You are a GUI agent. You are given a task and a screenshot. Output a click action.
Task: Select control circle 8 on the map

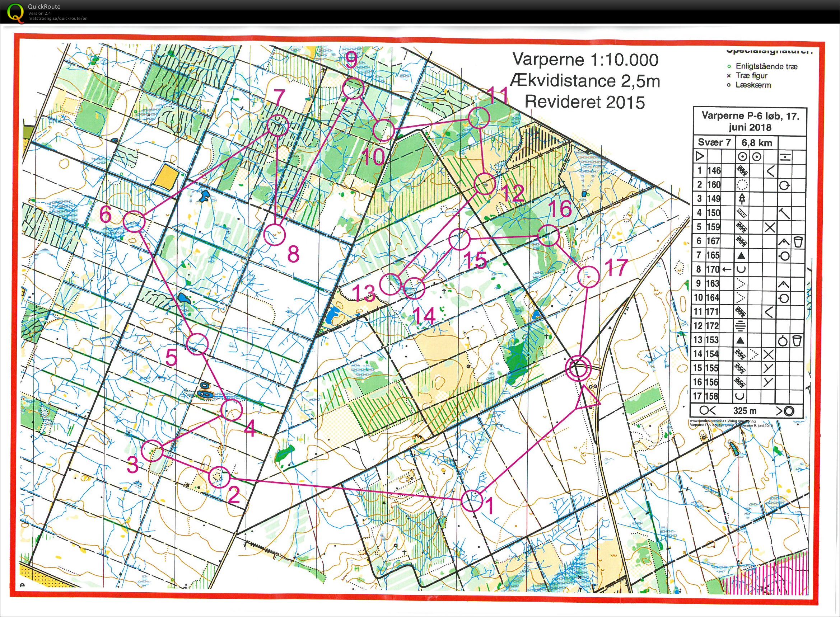point(275,235)
